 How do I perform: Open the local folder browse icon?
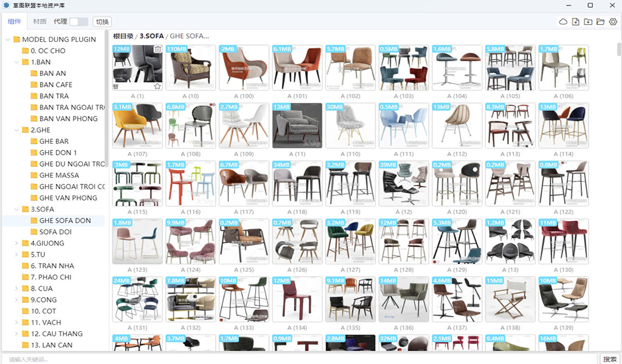pos(600,22)
